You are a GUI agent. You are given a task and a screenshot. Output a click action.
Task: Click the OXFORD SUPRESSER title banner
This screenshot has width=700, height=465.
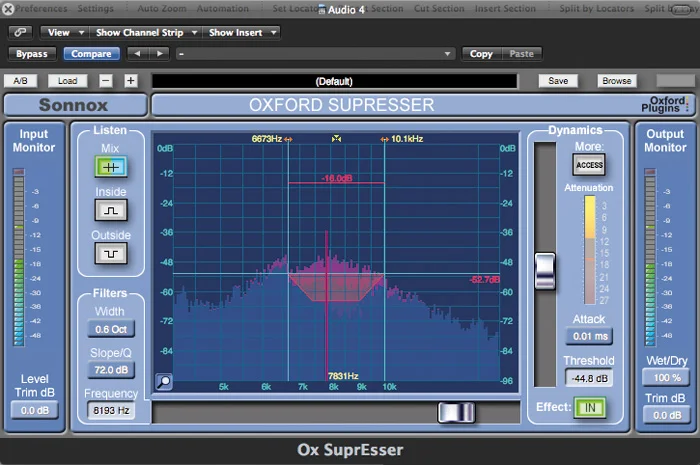[x=342, y=105]
